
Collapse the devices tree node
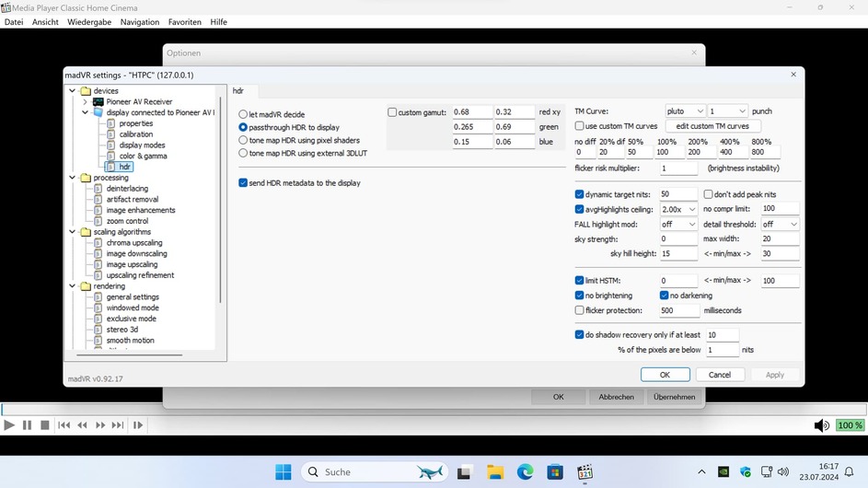[x=72, y=91]
